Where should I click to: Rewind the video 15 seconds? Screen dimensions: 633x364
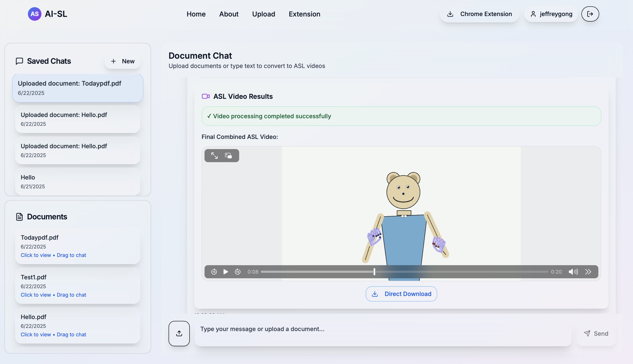pyautogui.click(x=214, y=272)
